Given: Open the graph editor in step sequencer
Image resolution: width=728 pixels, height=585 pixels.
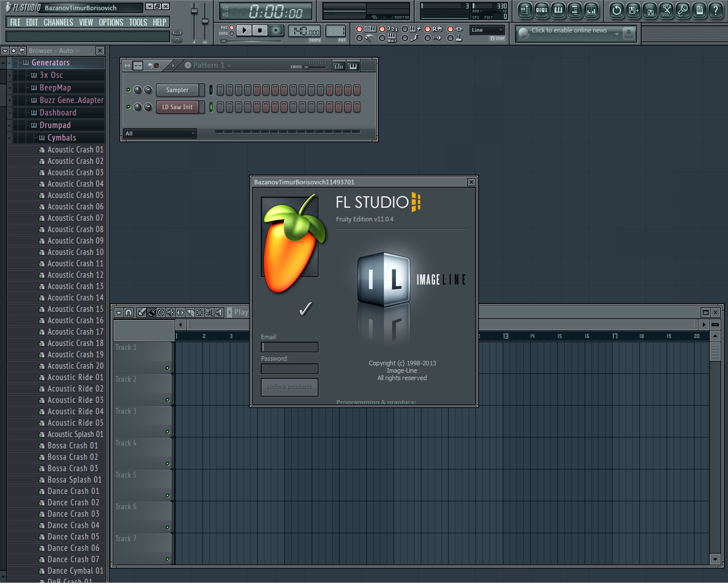Looking at the screenshot, I should (x=339, y=66).
